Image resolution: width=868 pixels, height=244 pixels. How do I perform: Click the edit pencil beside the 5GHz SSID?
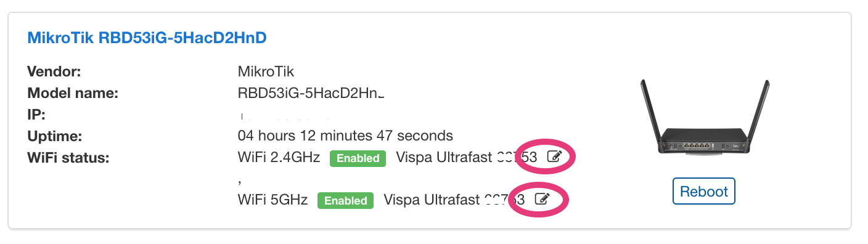pyautogui.click(x=541, y=199)
